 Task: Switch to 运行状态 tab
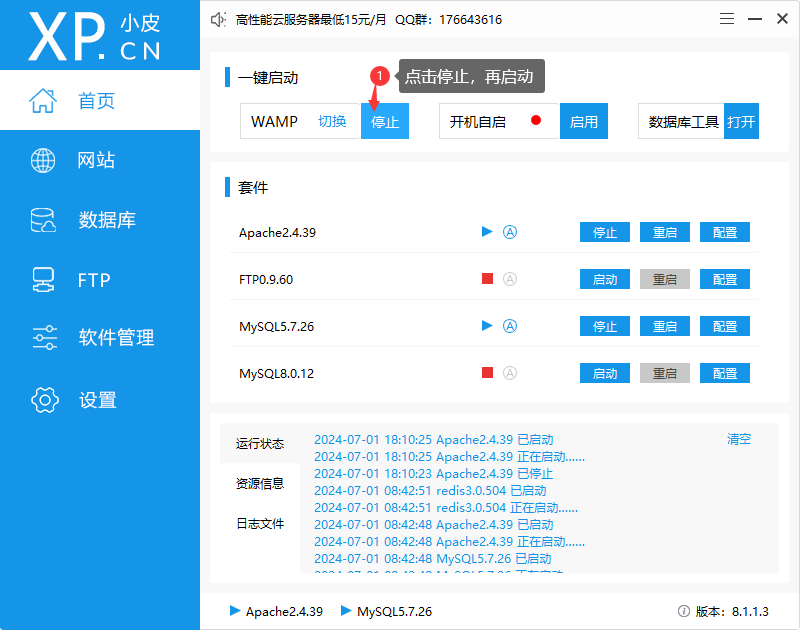(260, 443)
